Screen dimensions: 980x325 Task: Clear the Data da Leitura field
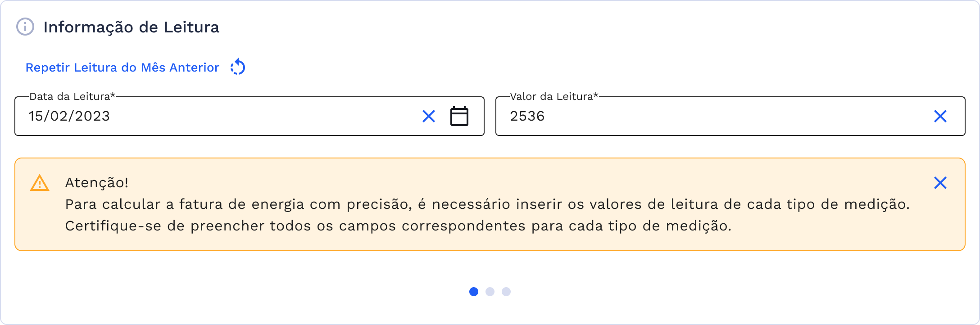point(428,116)
